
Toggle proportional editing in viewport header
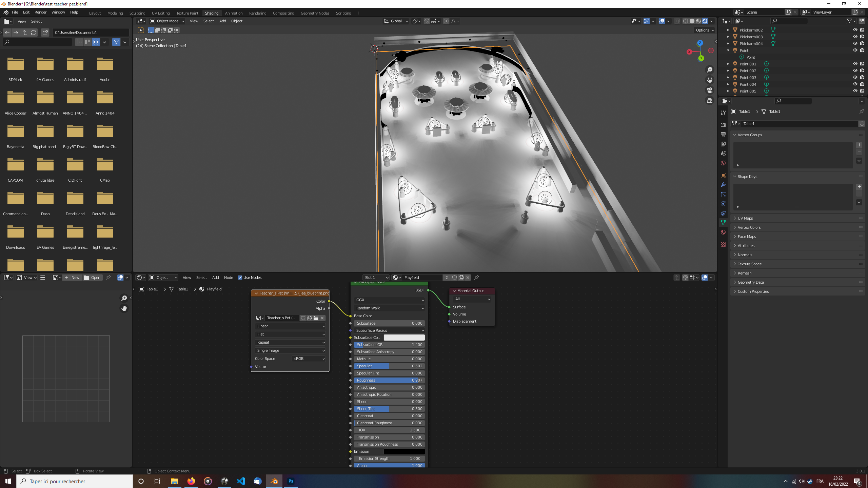[446, 21]
